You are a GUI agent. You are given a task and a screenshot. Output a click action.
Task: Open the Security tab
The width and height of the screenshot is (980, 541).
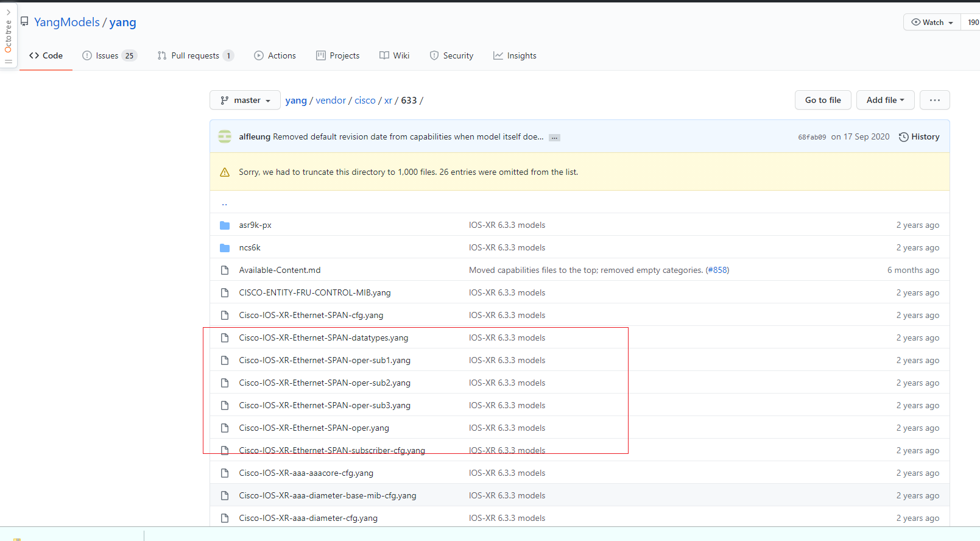451,55
